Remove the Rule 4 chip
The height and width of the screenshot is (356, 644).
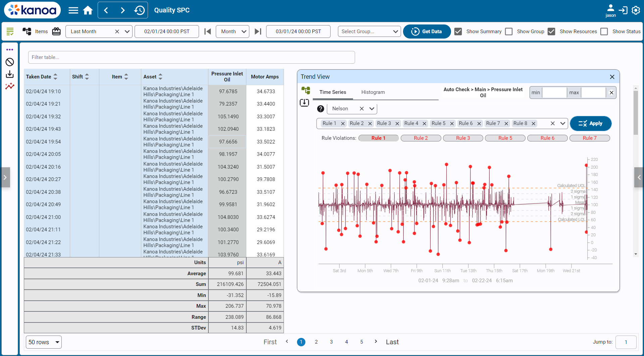click(x=425, y=123)
